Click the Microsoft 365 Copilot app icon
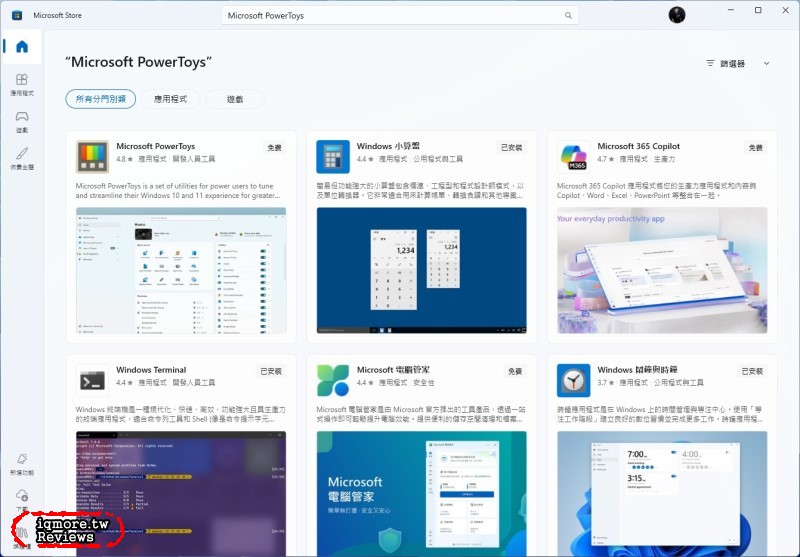 (x=573, y=157)
